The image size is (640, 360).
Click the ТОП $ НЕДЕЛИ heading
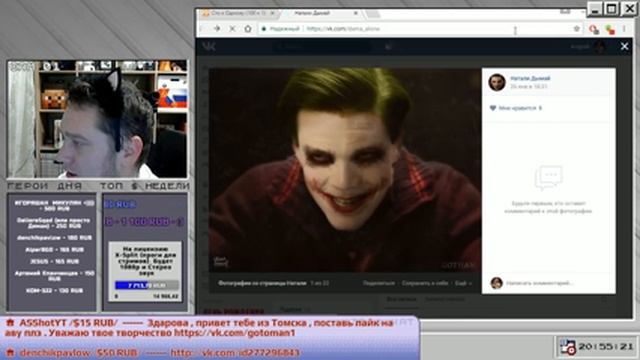145,186
